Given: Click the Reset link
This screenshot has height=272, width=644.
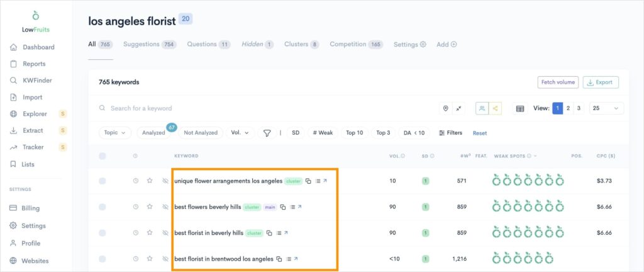Looking at the screenshot, I should [480, 133].
